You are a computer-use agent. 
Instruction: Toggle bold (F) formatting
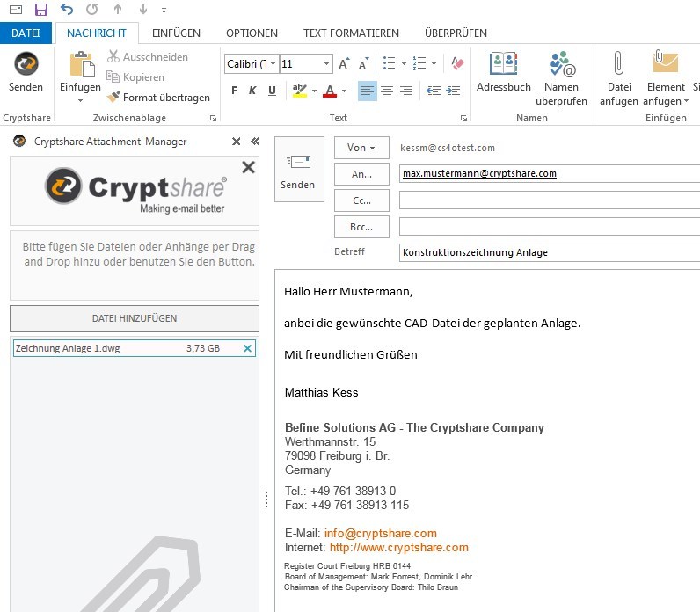pos(235,91)
